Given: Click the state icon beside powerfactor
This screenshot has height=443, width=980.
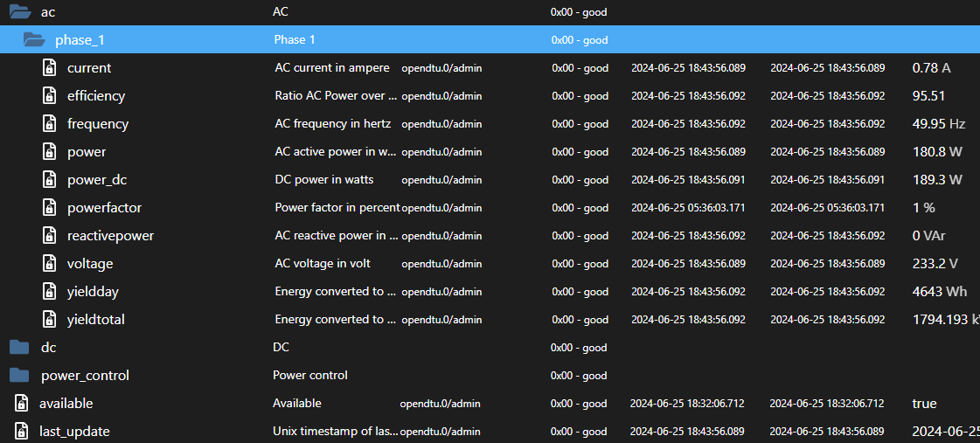Looking at the screenshot, I should coord(50,208).
